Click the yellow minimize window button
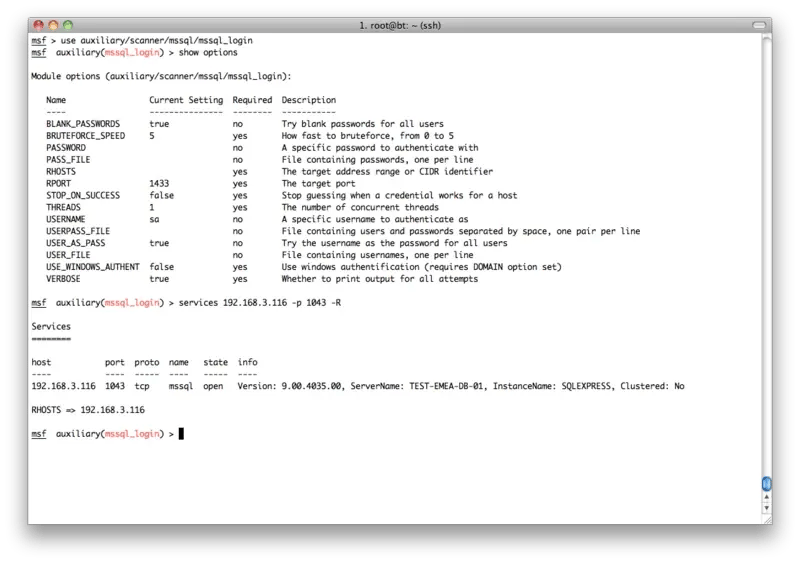Viewport: 800px width, 563px height. (x=53, y=23)
